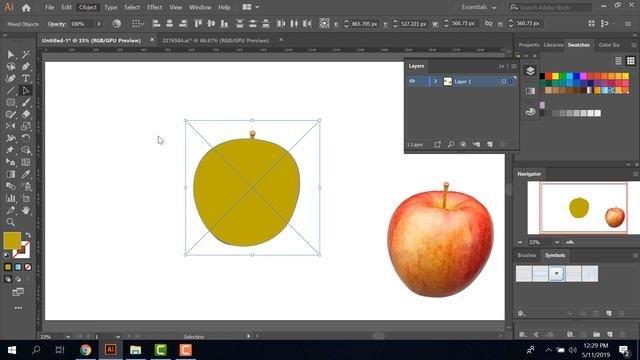Viewport: 640px width, 360px height.
Task: Select the Magic Wand tool
Action: (26, 54)
